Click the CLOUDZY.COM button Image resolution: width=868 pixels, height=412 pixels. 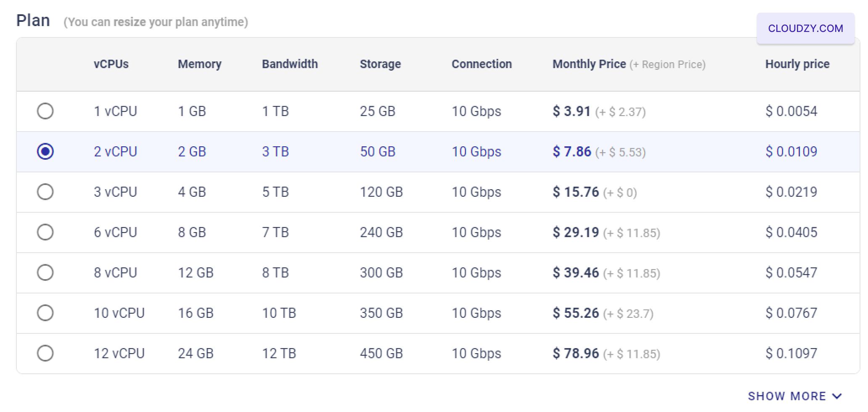pos(805,28)
